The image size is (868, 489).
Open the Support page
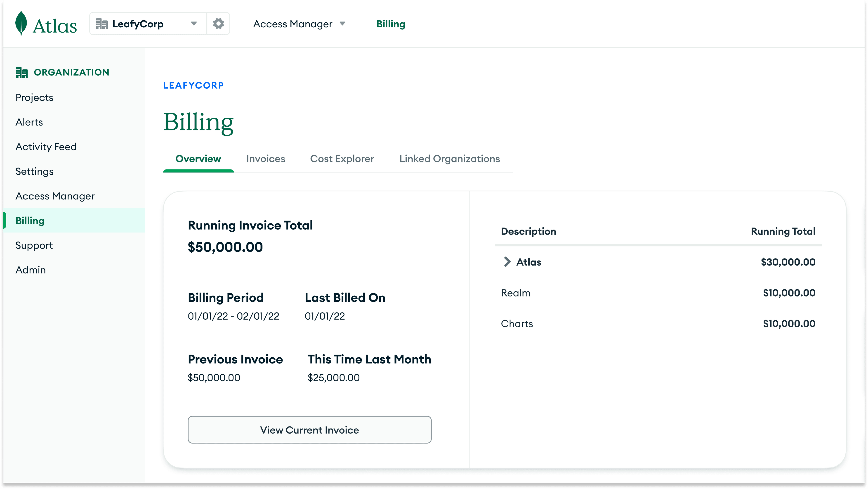pos(34,245)
